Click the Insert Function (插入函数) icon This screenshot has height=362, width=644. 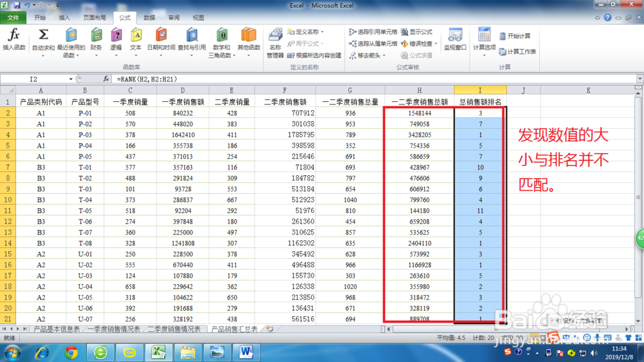pyautogui.click(x=14, y=40)
